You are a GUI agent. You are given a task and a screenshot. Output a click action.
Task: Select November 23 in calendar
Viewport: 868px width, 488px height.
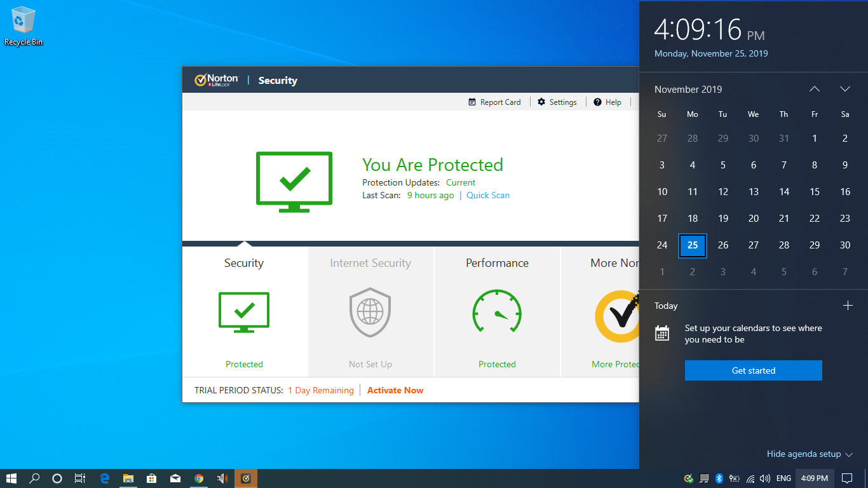click(845, 219)
